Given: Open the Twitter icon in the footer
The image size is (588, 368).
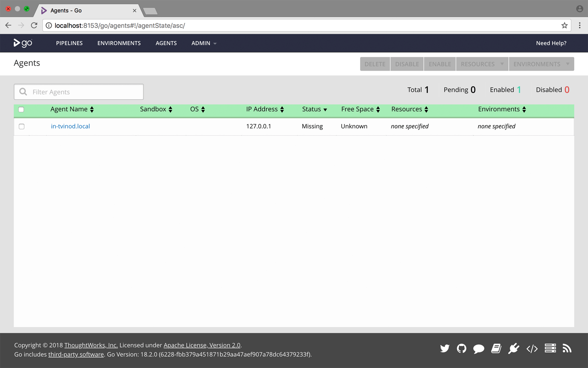Looking at the screenshot, I should 445,348.
